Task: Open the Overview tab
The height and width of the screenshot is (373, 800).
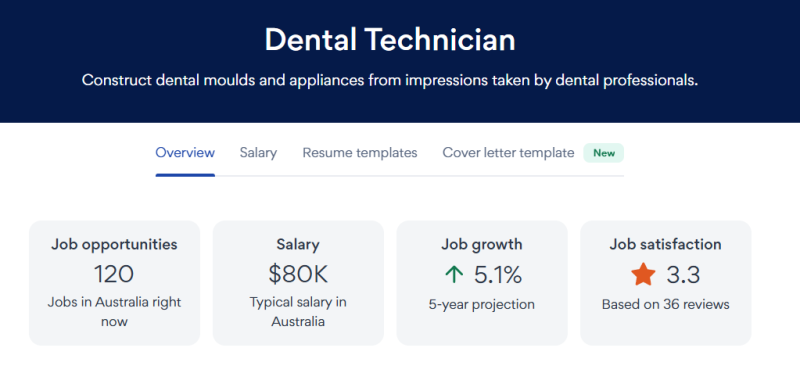Action: pyautogui.click(x=185, y=153)
